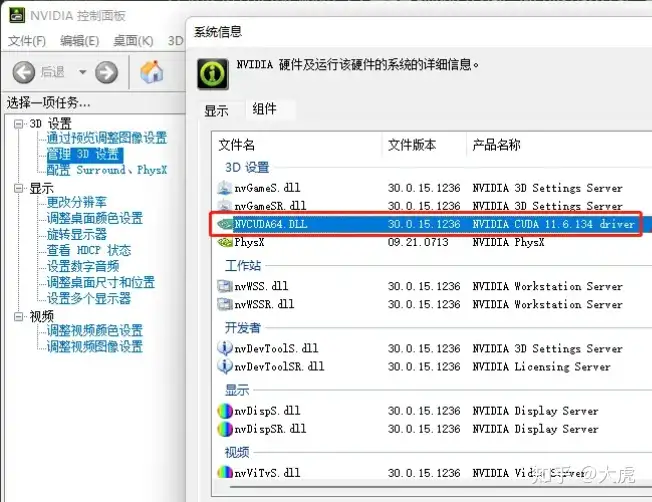Click the green System Information info icon
This screenshot has height=502, width=652.
point(212,74)
